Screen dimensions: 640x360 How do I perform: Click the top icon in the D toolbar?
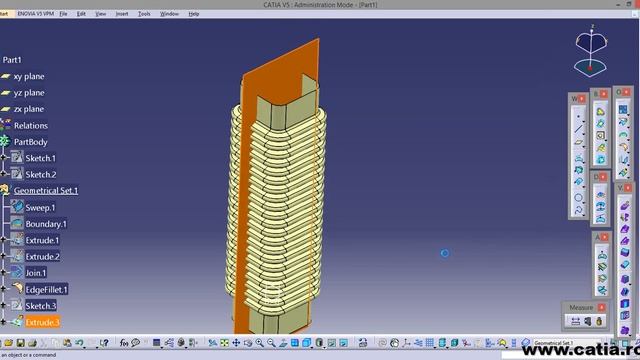(x=601, y=195)
